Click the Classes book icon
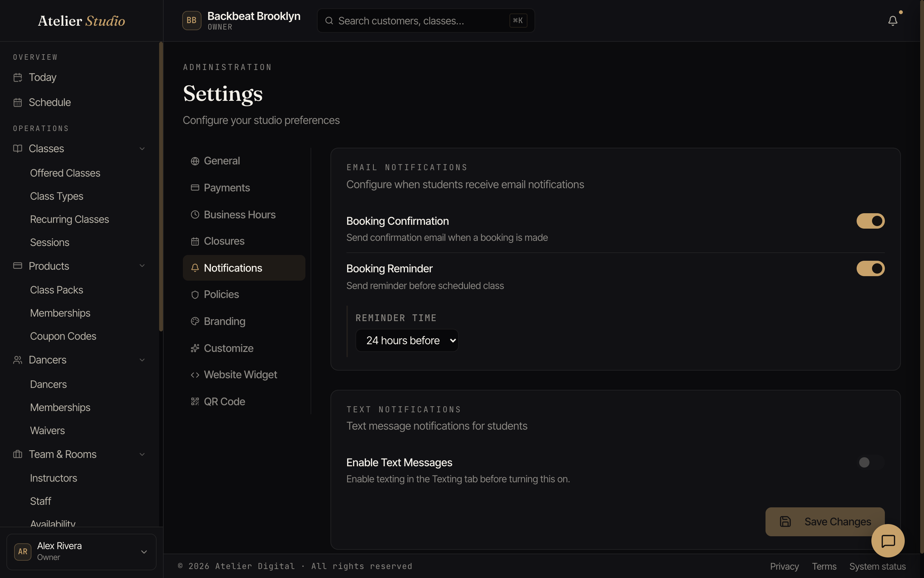 click(x=18, y=148)
